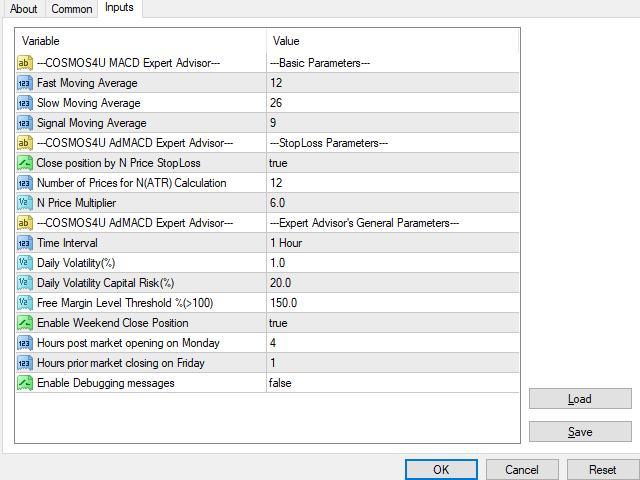Click double icon beside N Price Multiplier
Screen dimensions: 640x480
pyautogui.click(x=25, y=203)
